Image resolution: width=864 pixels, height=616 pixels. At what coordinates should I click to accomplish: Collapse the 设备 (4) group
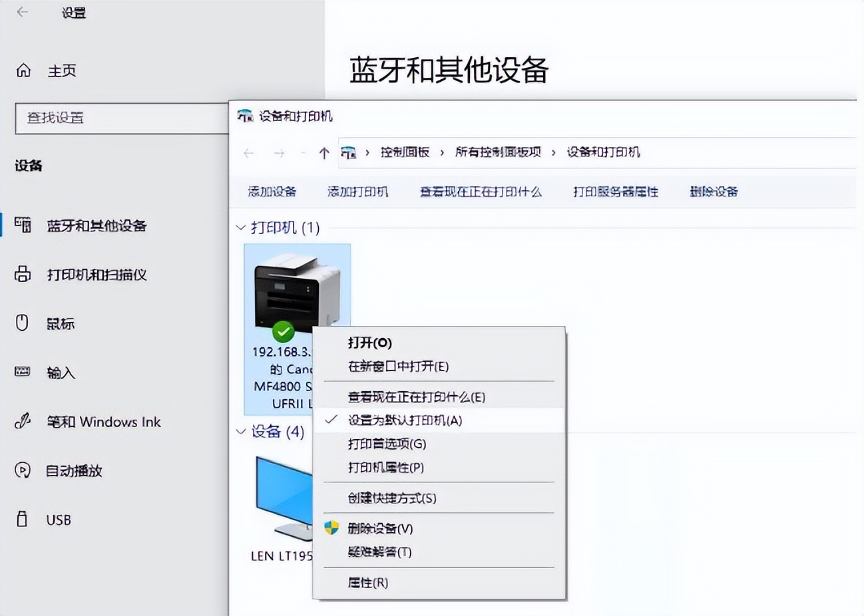240,432
